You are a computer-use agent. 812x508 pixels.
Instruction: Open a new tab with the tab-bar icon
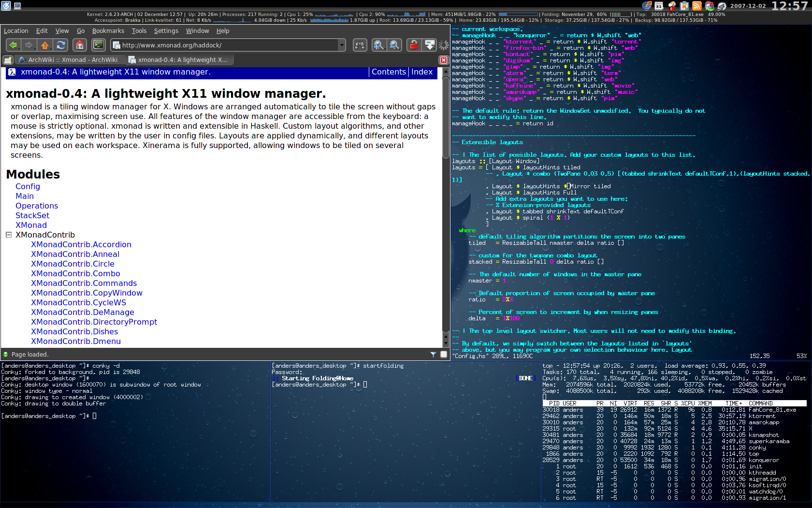pyautogui.click(x=8, y=60)
